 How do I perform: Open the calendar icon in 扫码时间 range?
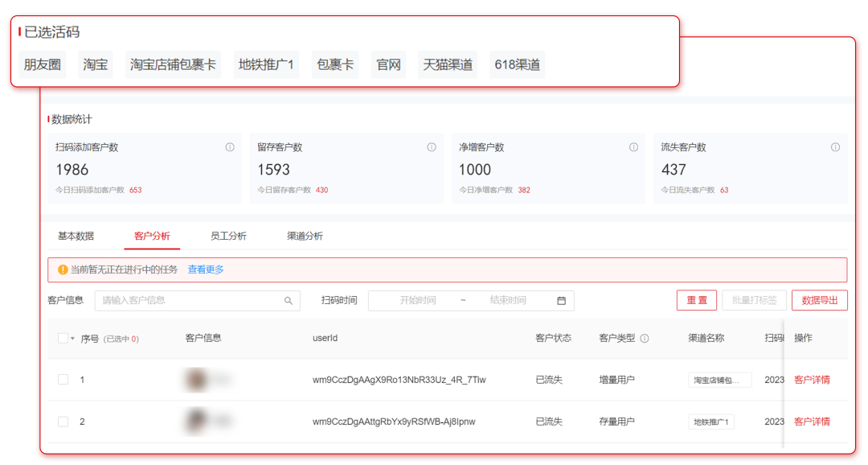[x=561, y=301]
